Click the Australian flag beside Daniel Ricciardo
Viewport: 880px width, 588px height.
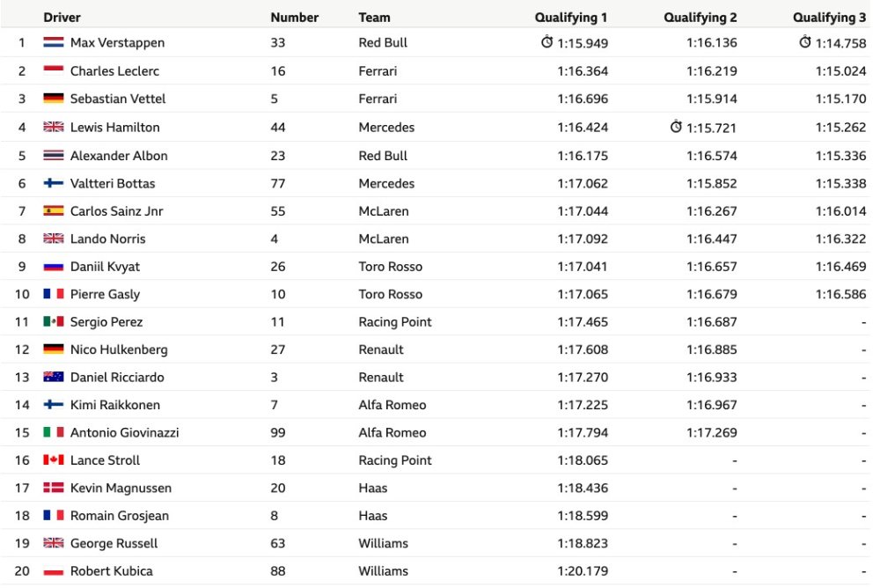coord(54,377)
